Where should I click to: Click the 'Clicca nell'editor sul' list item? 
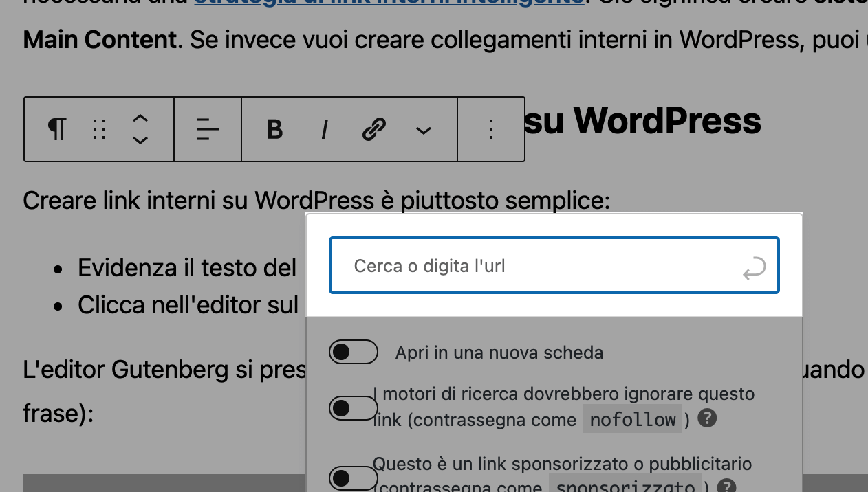coord(188,304)
